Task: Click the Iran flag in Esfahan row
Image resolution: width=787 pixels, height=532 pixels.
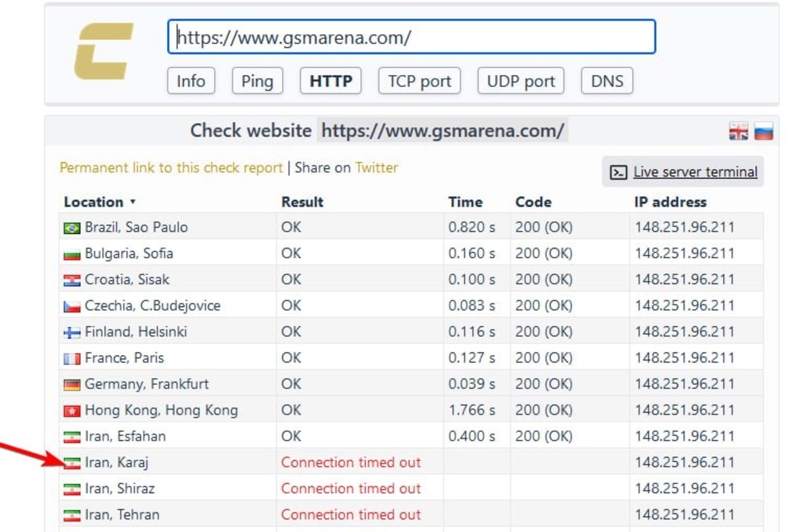Action: tap(72, 437)
